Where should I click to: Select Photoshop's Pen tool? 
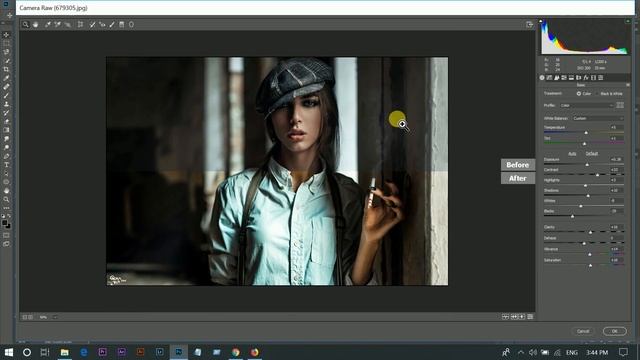[6, 156]
